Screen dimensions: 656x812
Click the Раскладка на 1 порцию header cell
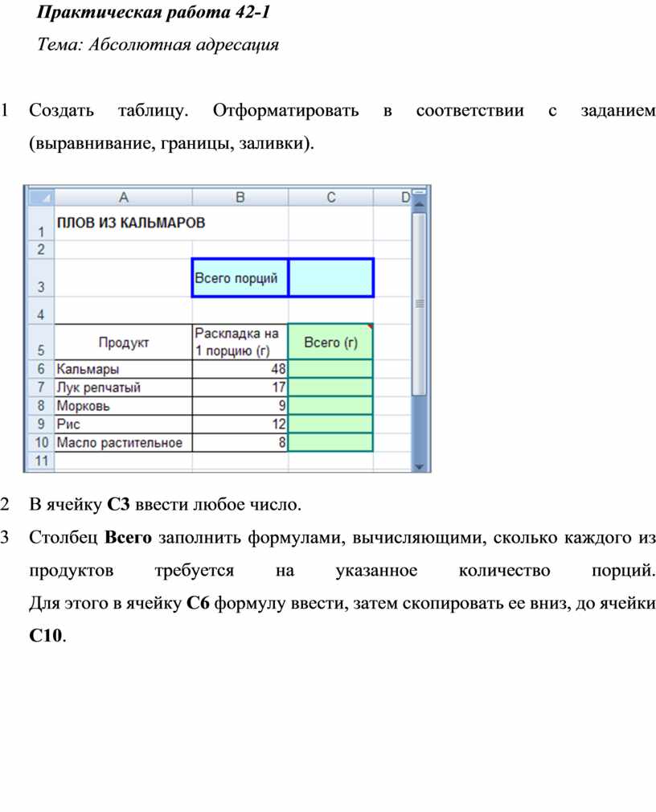pyautogui.click(x=240, y=342)
